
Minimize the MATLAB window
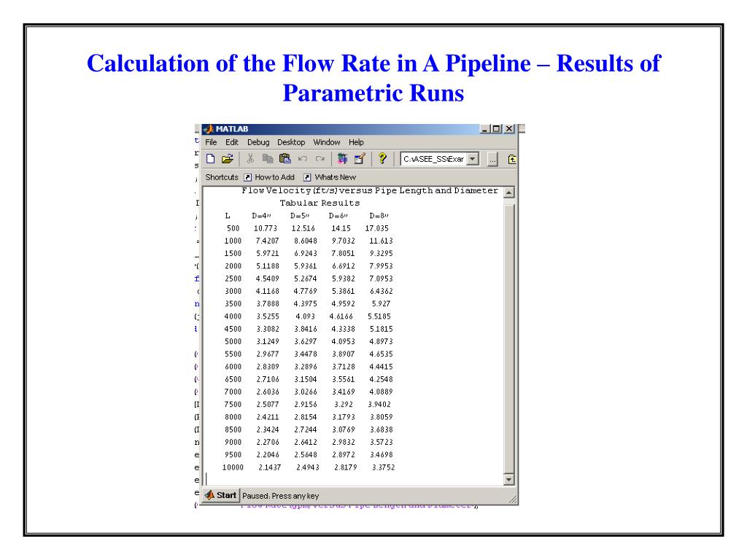pos(485,129)
